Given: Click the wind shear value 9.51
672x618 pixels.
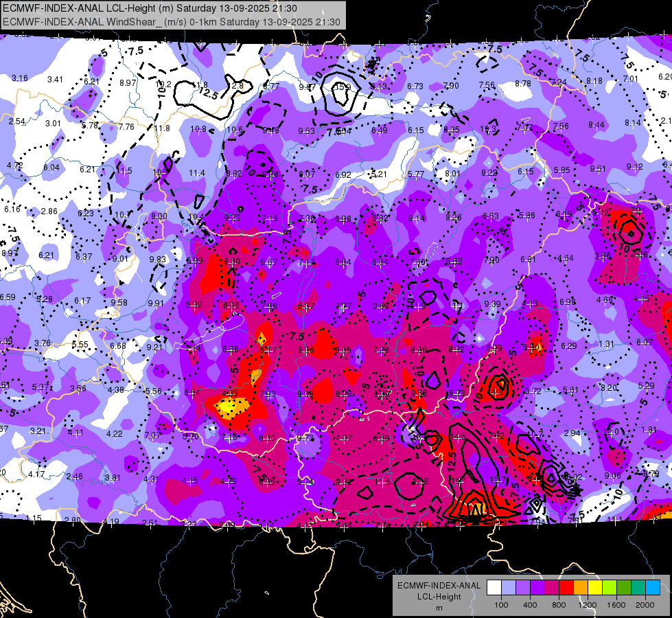Looking at the screenshot, I should point(599,169).
